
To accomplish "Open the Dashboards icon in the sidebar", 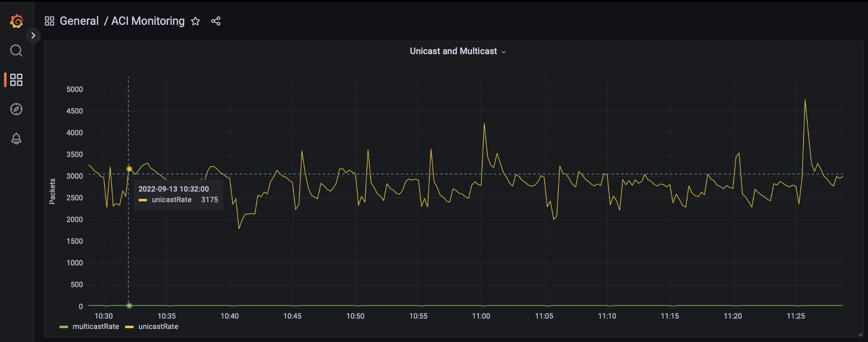I will point(16,80).
